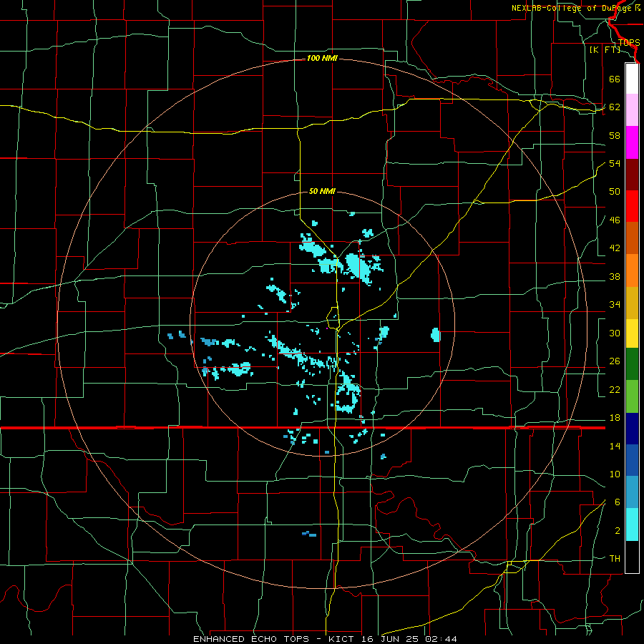Select the light green swatch in the legend

click(632, 396)
